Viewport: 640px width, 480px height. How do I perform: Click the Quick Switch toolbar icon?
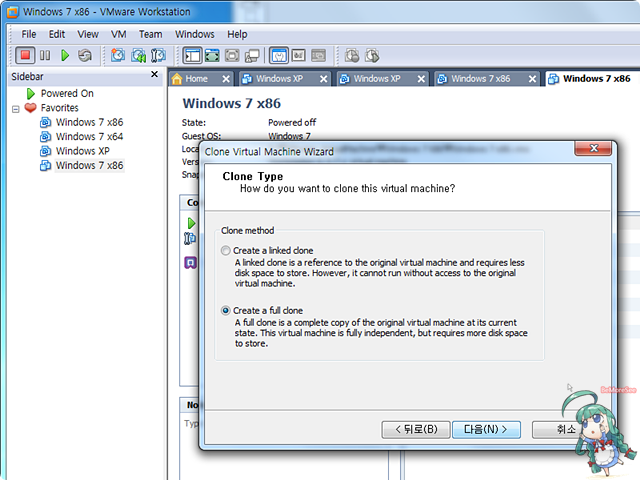tap(232, 55)
